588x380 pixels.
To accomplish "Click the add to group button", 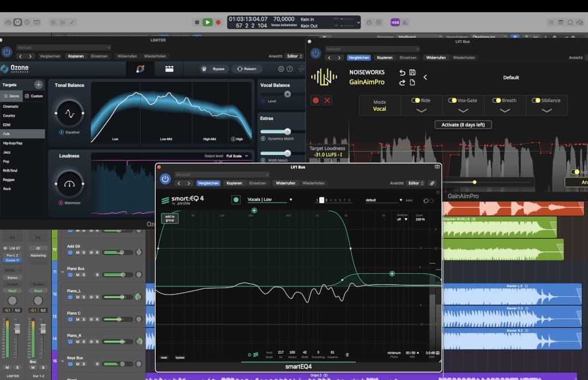I will pos(170,218).
